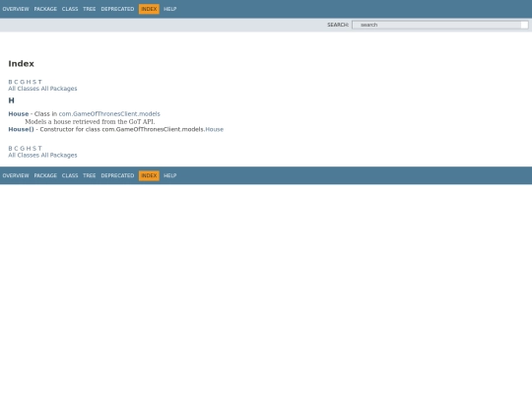The image size is (532, 399).
Task: Jump to letter G in upper index
Action: [x=22, y=82]
